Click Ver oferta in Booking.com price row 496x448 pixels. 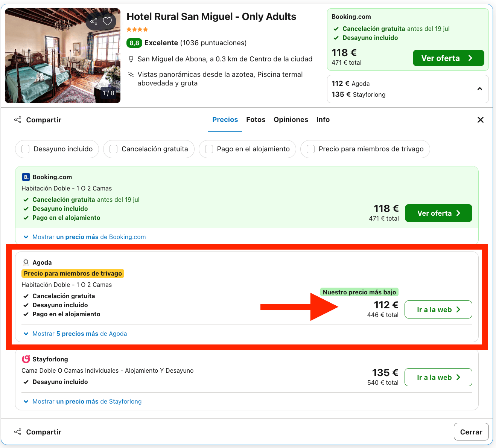[x=438, y=213]
